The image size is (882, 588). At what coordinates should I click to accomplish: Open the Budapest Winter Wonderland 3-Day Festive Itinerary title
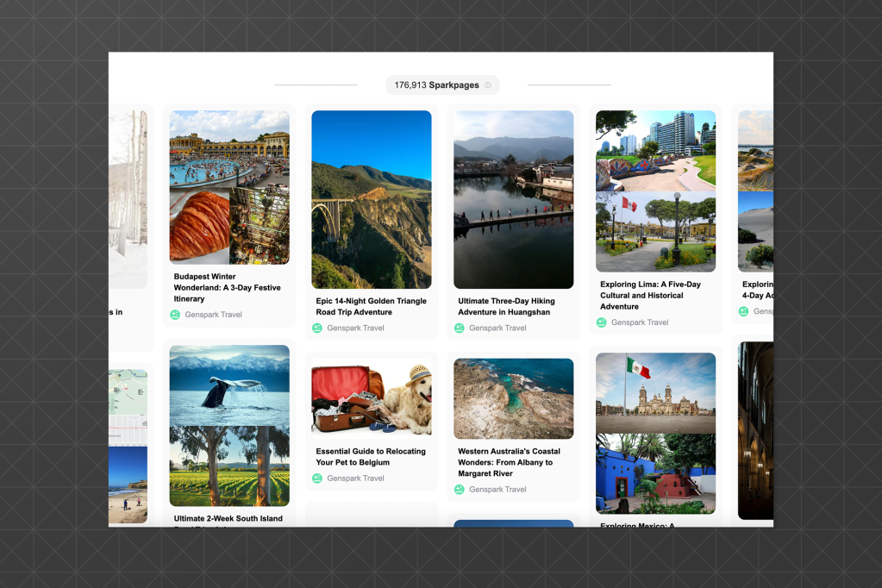point(228,287)
